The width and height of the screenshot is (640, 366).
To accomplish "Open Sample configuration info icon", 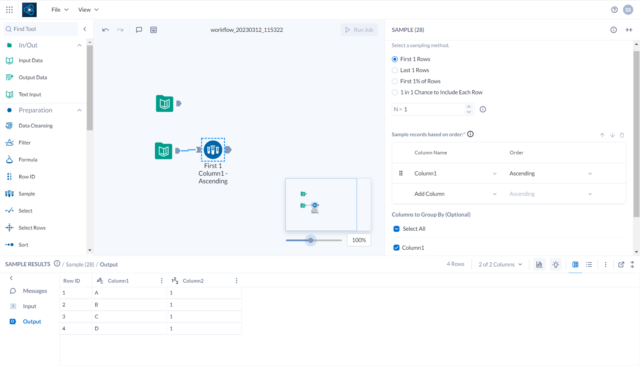I will click(613, 30).
